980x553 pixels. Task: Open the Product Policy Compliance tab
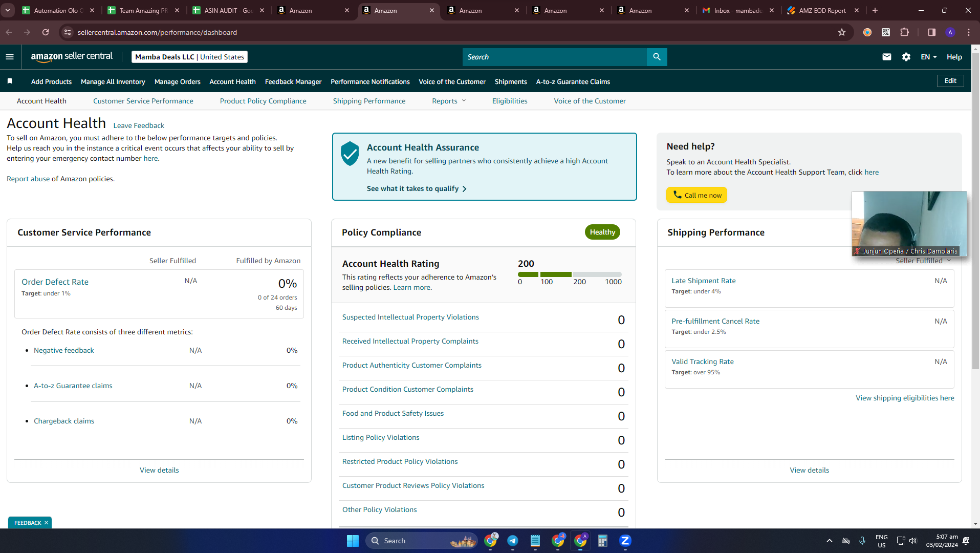click(263, 101)
